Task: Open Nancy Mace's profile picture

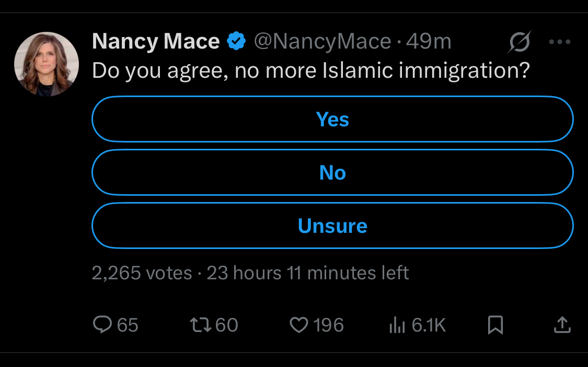Action: point(47,64)
